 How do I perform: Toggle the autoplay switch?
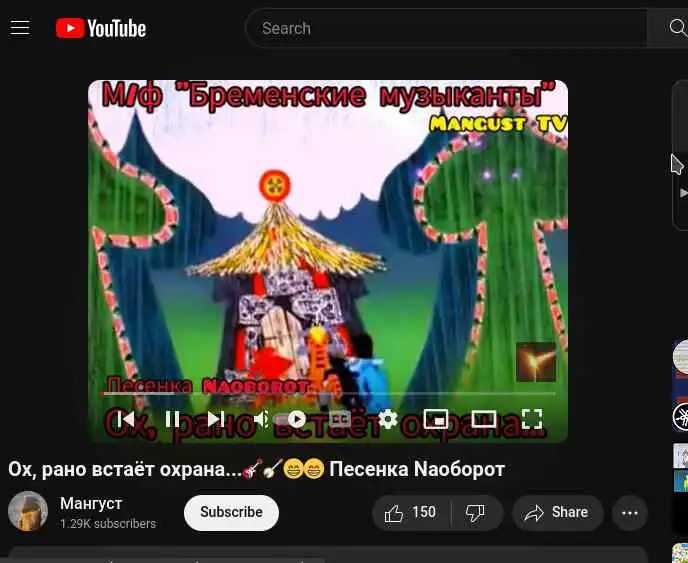pyautogui.click(x=292, y=420)
